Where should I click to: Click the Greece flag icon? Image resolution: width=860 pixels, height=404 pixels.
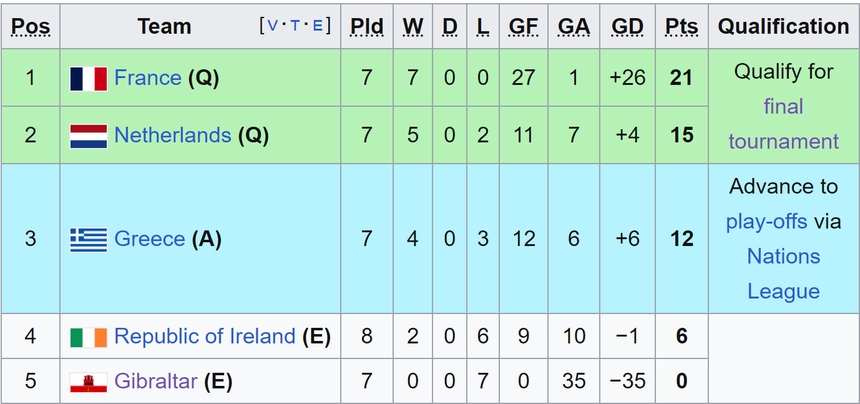(88, 239)
